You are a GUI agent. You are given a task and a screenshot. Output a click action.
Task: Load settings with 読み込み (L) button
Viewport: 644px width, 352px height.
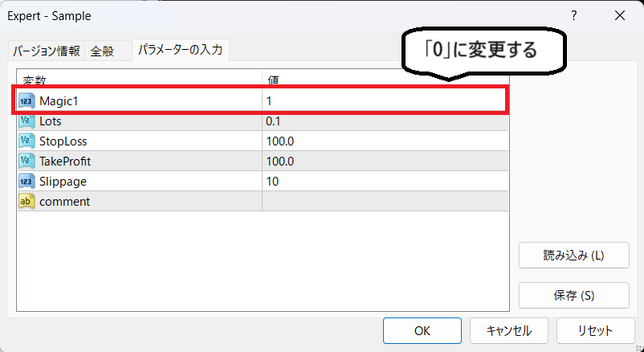(x=573, y=256)
